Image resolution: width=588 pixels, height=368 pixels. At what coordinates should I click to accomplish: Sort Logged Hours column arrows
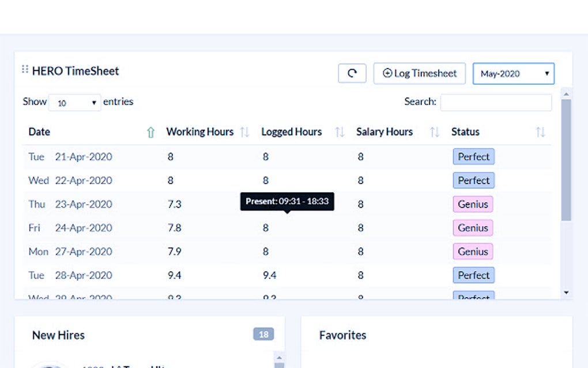coord(340,132)
